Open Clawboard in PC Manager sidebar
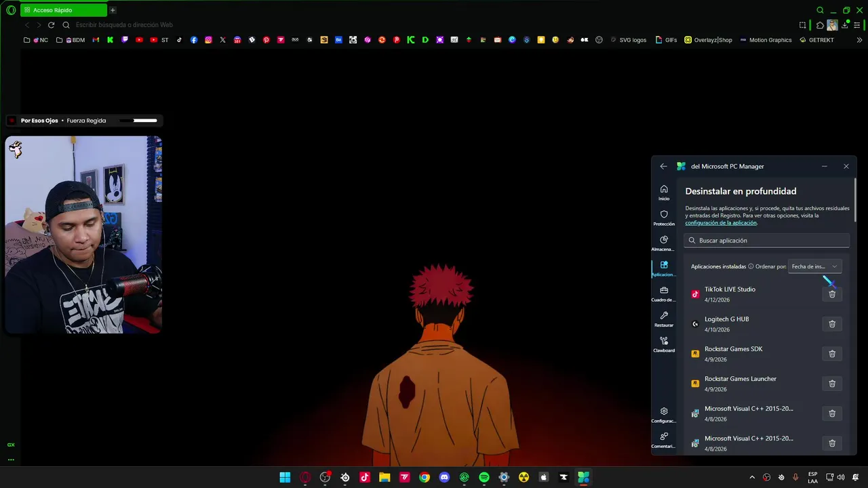The image size is (868, 488). (664, 344)
